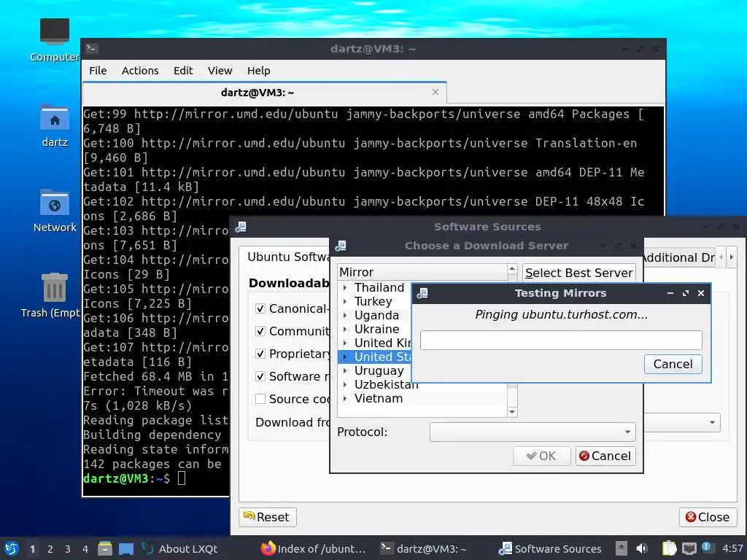Switch to virtual desktop 2
Screen dimensions: 747x560
click(50, 549)
